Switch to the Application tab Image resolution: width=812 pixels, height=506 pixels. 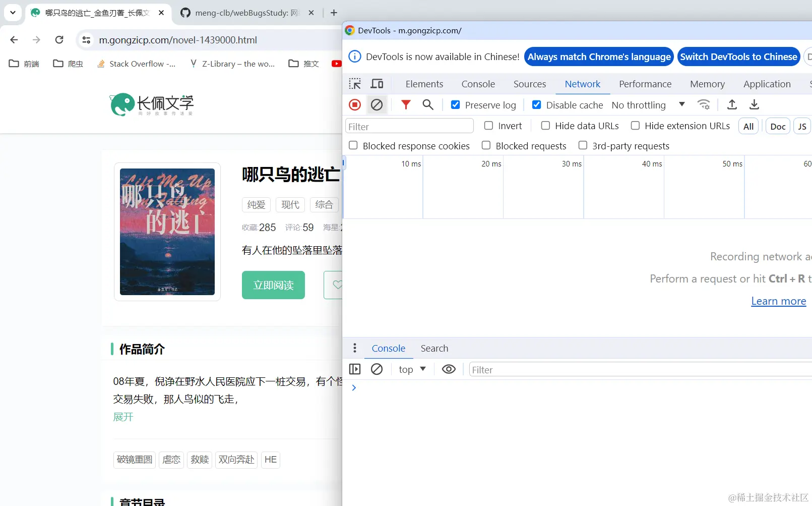767,84
